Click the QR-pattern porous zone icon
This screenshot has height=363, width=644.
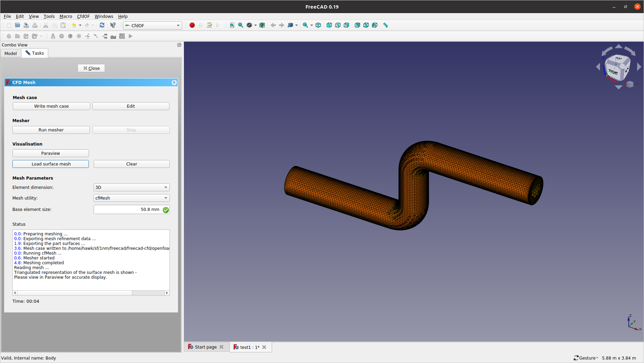pos(122,36)
